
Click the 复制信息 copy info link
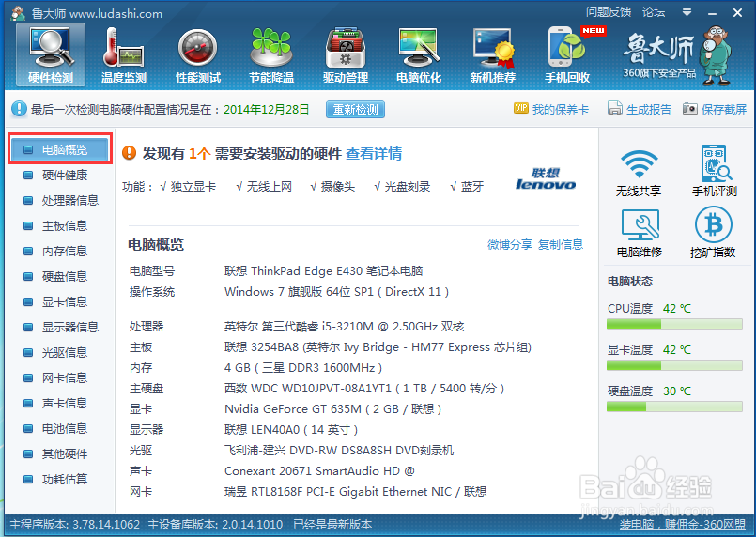click(x=561, y=244)
